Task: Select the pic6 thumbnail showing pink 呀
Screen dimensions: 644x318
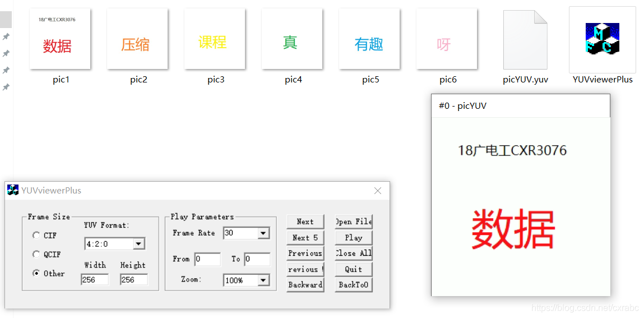Action: (447, 39)
